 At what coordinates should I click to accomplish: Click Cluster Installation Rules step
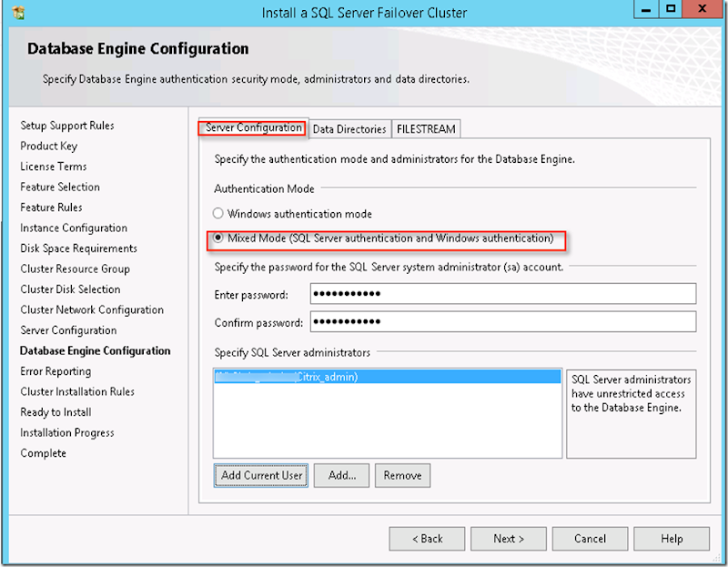(x=77, y=391)
